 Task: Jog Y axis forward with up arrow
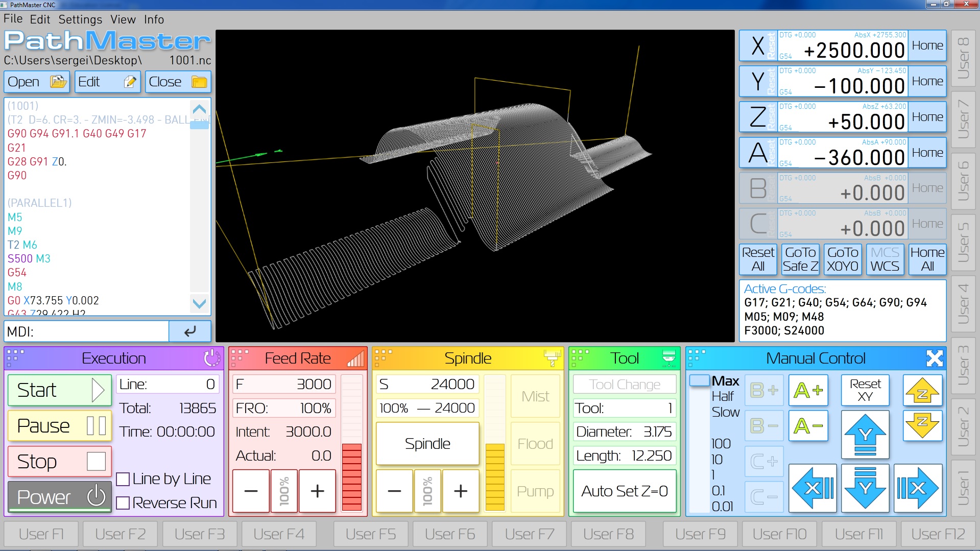click(865, 435)
